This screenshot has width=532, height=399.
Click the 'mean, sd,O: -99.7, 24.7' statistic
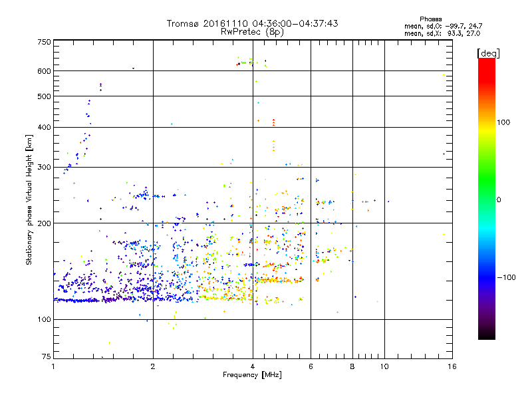443,26
